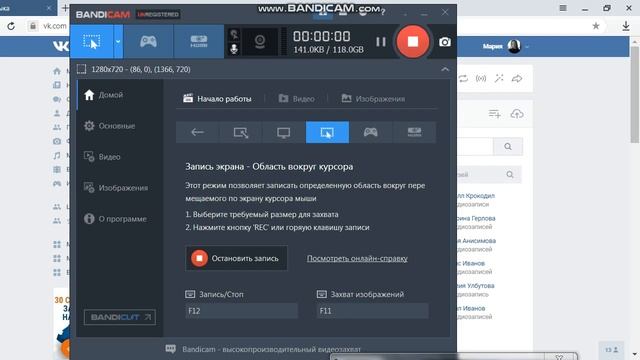Select rectangle area mode in mode row
The width and height of the screenshot is (640, 360).
[x=241, y=132]
